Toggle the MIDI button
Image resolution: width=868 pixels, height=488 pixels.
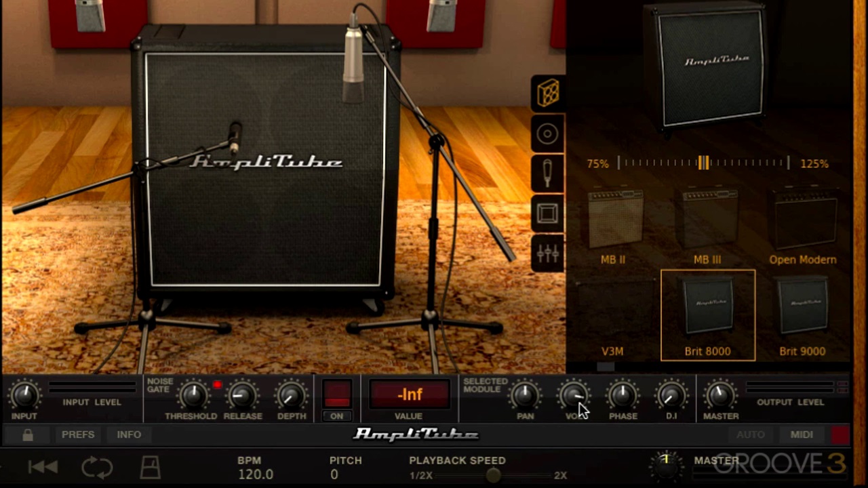(802, 434)
